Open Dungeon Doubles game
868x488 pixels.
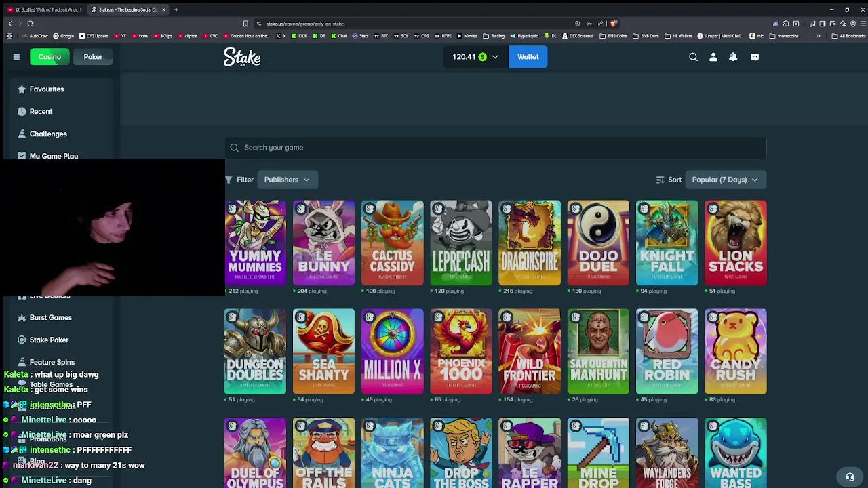point(255,351)
